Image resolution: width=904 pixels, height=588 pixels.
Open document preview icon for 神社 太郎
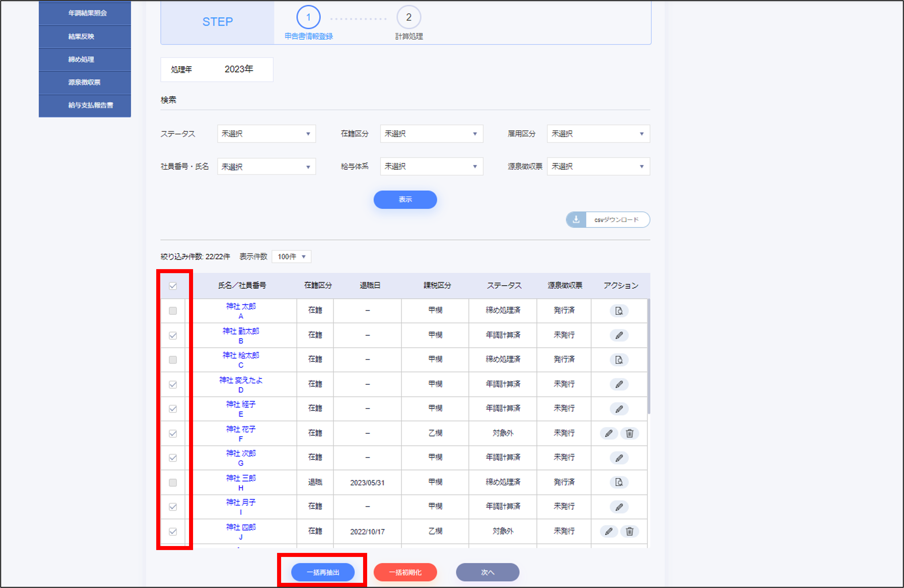click(x=619, y=311)
